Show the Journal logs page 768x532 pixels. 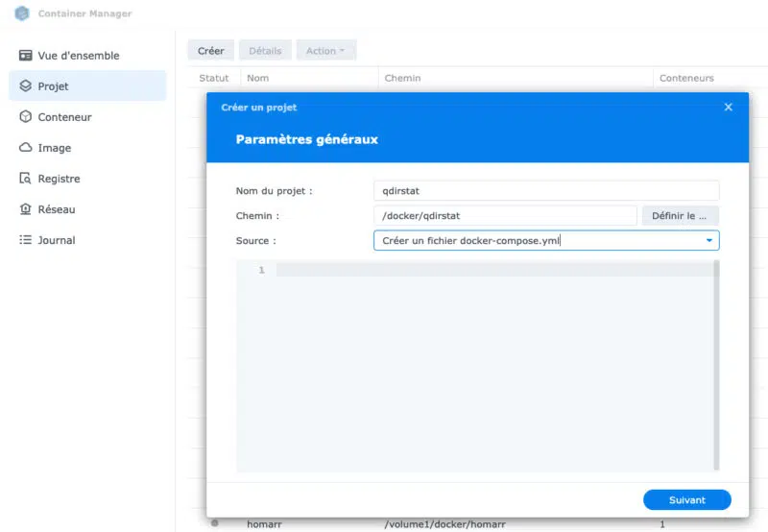(87, 240)
